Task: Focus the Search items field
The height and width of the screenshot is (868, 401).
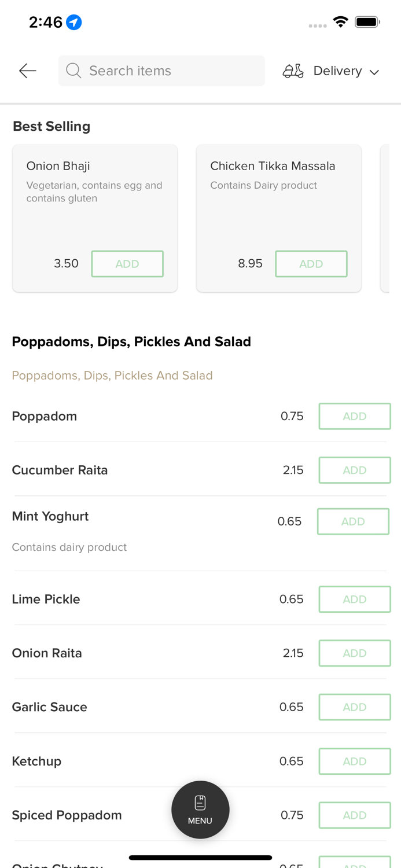Action: [x=168, y=71]
